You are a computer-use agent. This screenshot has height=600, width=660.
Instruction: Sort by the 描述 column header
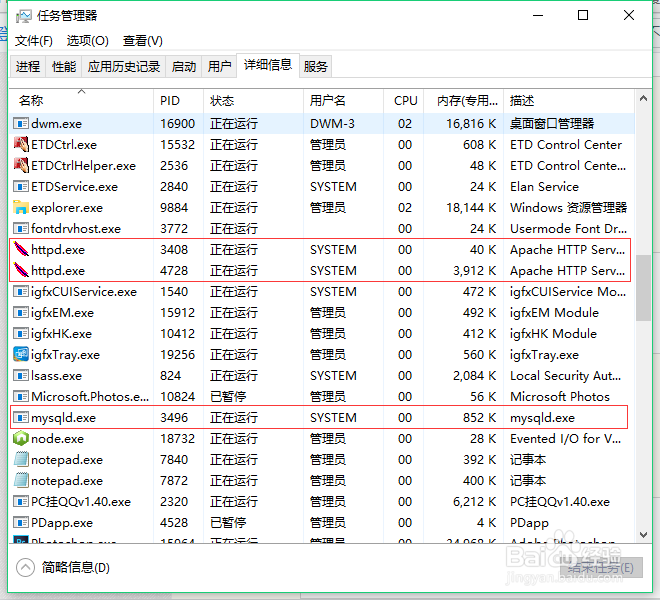click(x=569, y=101)
